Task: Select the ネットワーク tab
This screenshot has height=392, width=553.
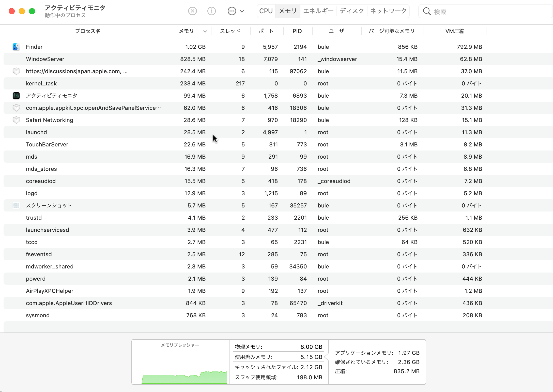Action: click(388, 11)
